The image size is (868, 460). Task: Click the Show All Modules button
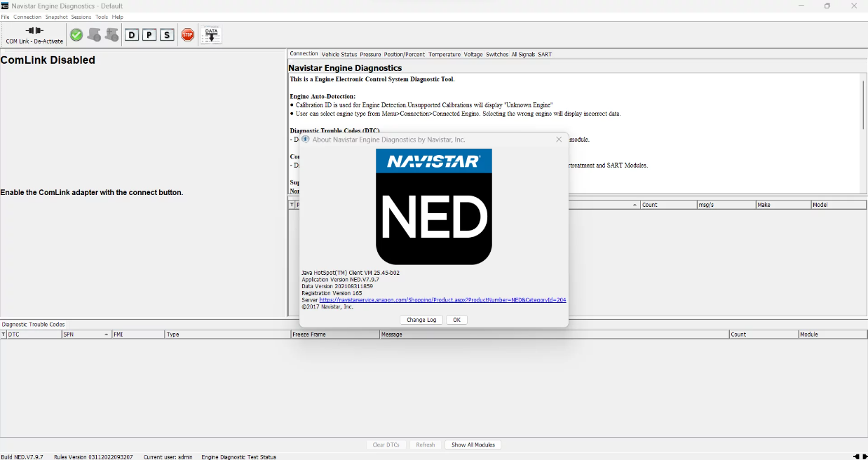(473, 445)
